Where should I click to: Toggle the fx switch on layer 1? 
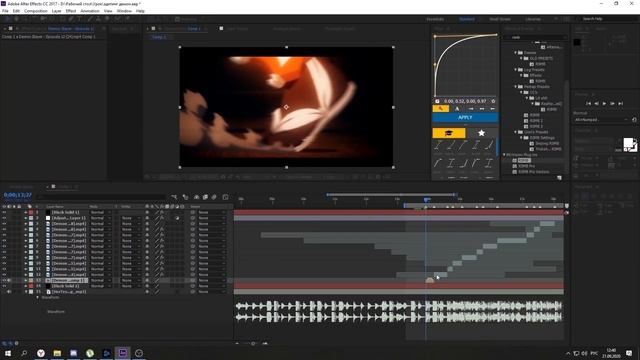pyautogui.click(x=162, y=213)
